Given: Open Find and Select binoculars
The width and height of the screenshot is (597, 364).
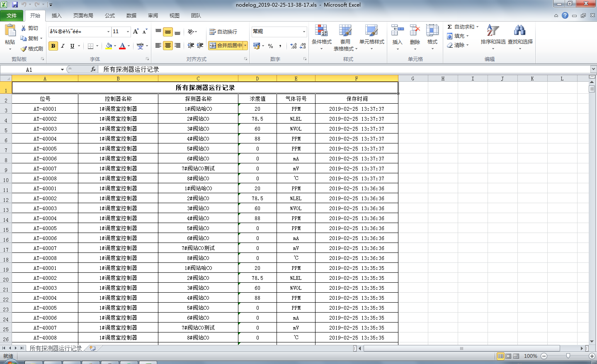Looking at the screenshot, I should click(520, 30).
